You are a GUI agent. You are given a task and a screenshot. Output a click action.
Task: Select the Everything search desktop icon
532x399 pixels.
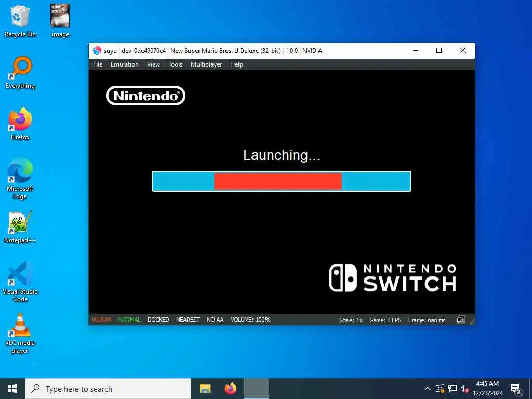pos(20,73)
